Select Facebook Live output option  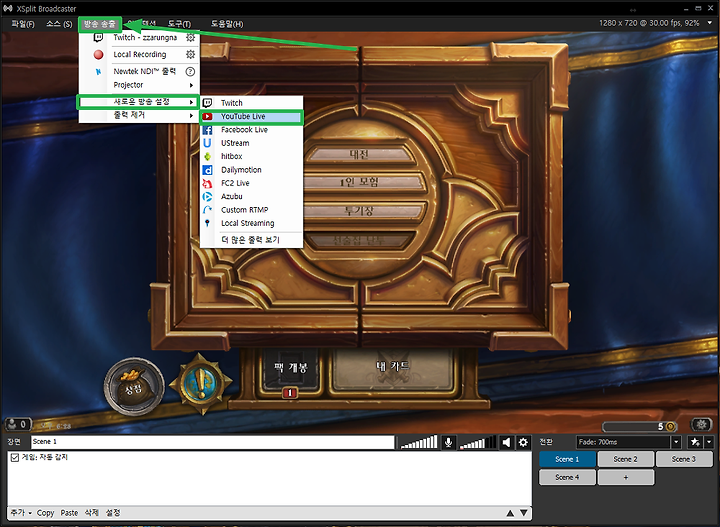tap(251, 130)
